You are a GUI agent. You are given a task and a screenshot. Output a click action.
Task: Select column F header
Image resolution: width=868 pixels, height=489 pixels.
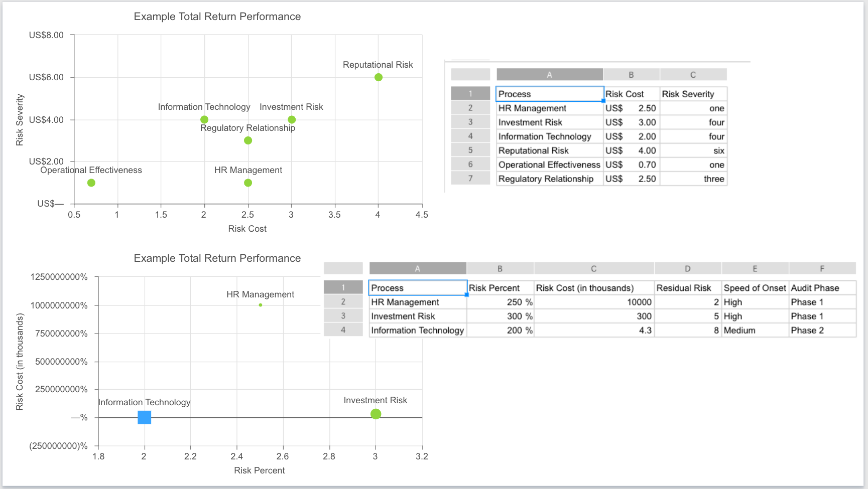point(822,269)
